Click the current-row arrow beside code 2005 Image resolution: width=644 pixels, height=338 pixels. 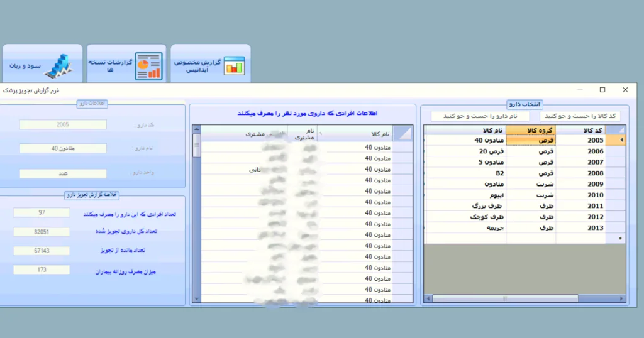[x=621, y=141]
